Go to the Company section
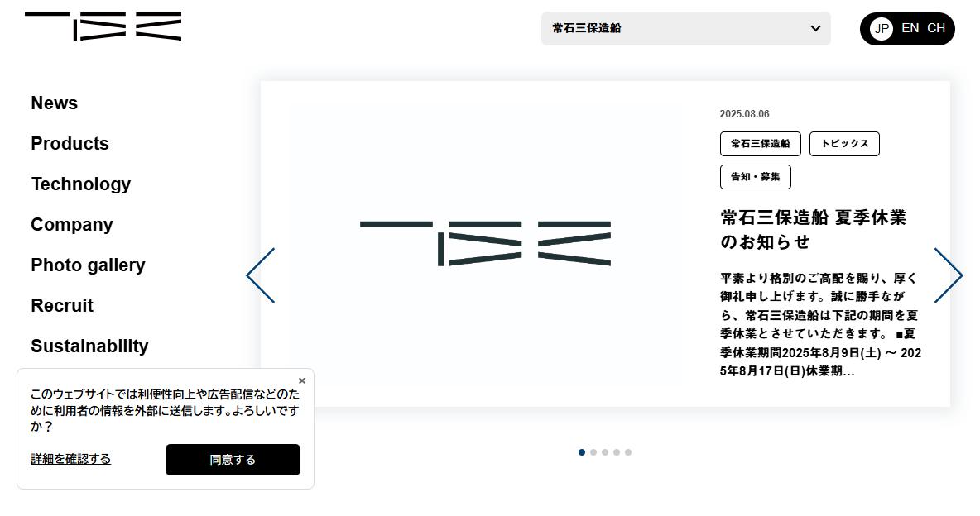Viewport: 980px width, 516px height. tap(72, 225)
